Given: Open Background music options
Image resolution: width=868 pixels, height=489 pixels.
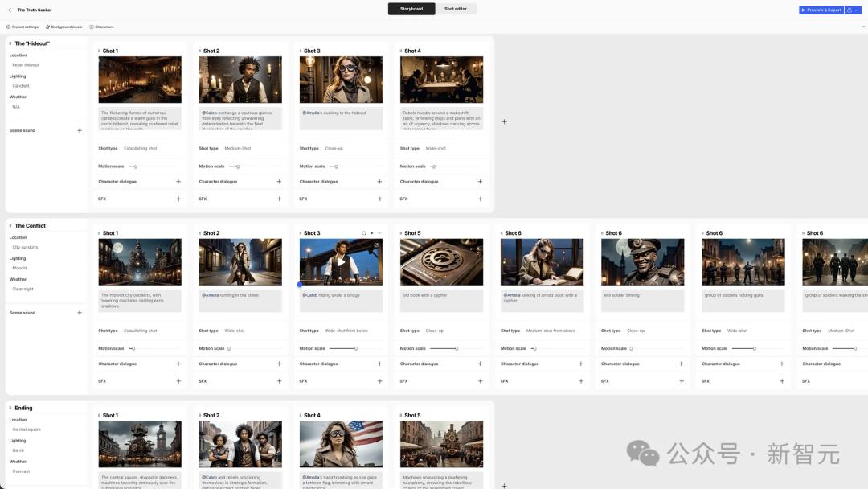Looking at the screenshot, I should tap(64, 27).
